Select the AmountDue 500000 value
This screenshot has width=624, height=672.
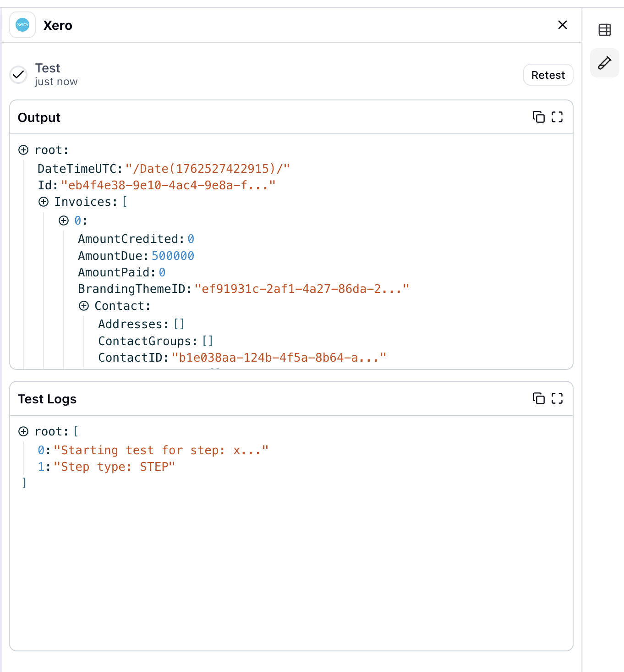(173, 256)
